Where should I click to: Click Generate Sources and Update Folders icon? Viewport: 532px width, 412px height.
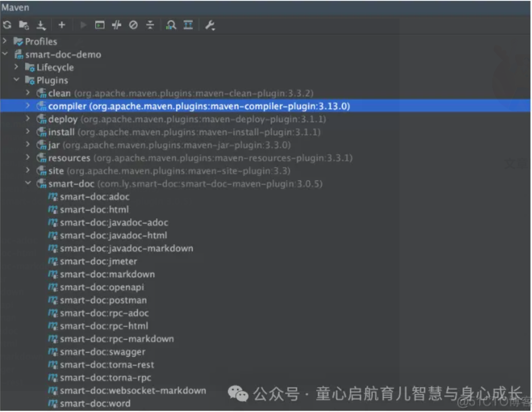pos(24,25)
